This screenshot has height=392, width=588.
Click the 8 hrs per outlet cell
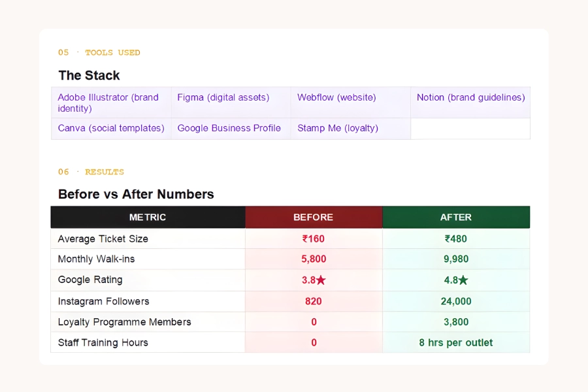455,342
